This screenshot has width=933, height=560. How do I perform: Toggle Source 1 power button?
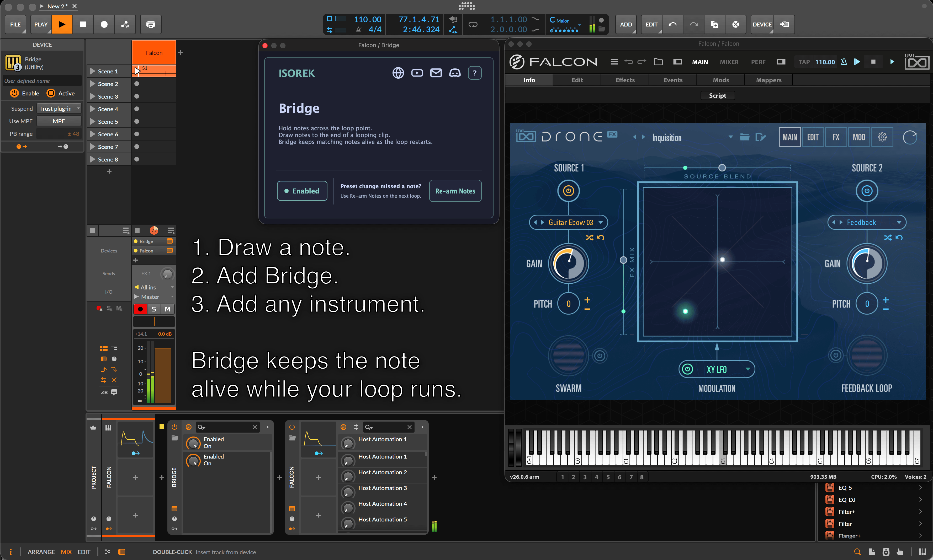568,191
